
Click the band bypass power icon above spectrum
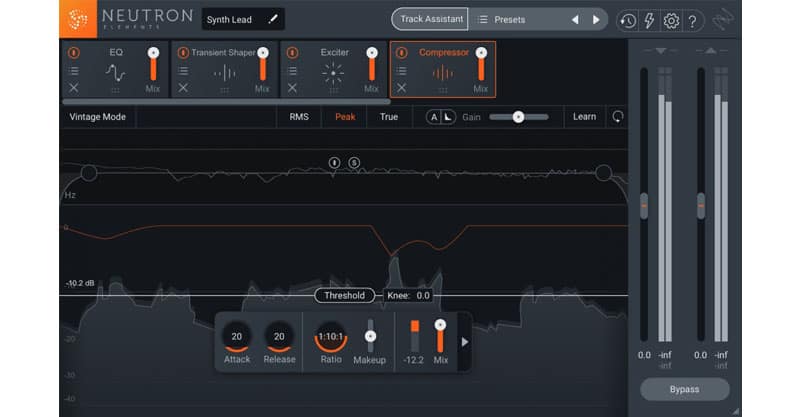[334, 163]
